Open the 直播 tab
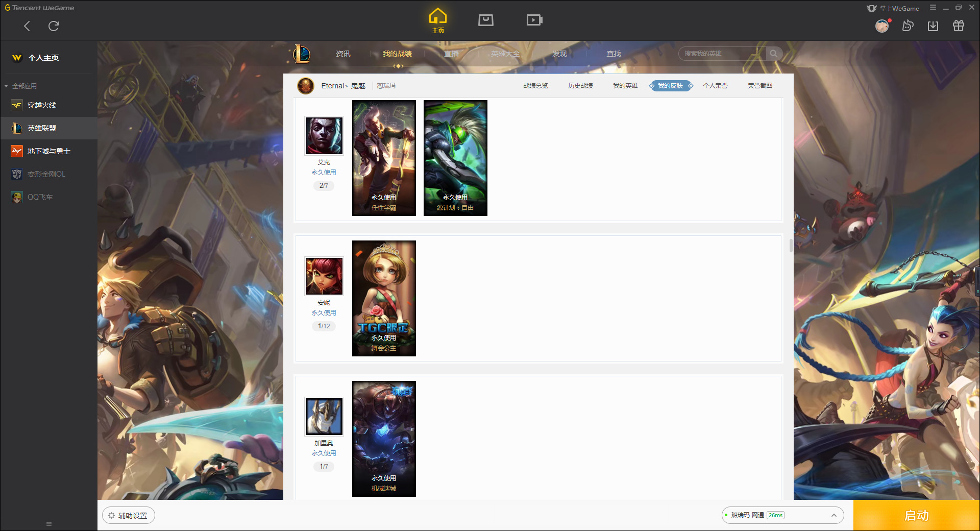The image size is (980, 531). click(451, 54)
